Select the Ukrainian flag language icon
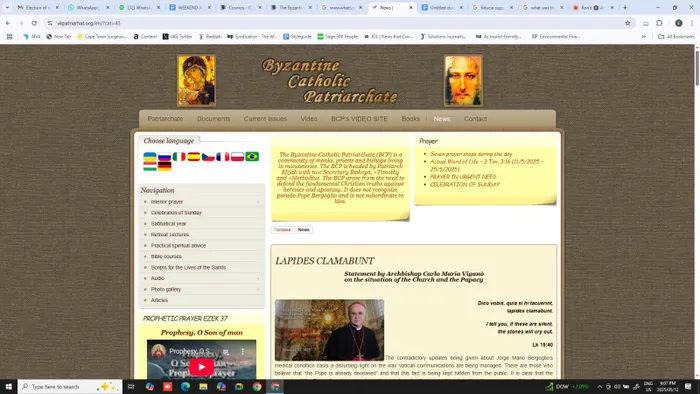The height and width of the screenshot is (394, 700). (150, 157)
